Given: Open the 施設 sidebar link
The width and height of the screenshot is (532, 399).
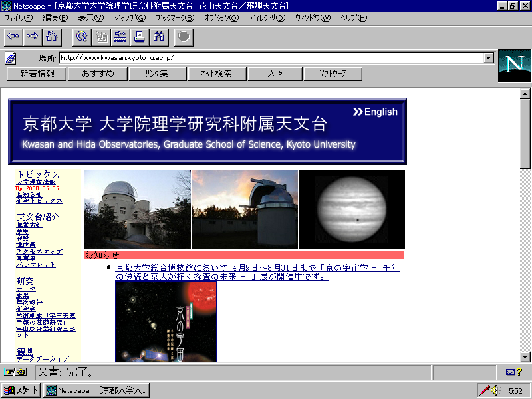Looking at the screenshot, I should [23, 239].
